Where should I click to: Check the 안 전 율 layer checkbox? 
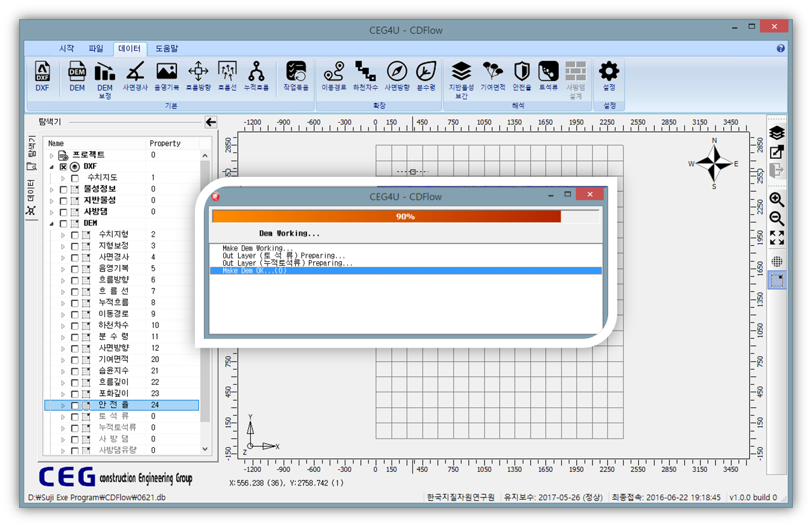[75, 406]
